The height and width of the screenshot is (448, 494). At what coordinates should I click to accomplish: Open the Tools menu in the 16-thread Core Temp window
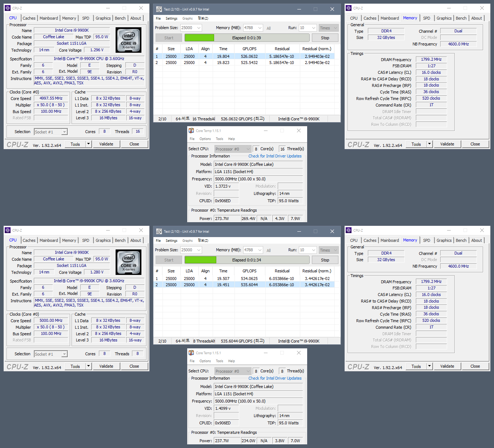(220, 139)
